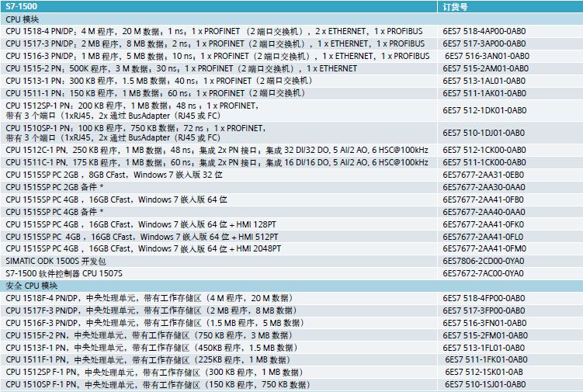Click order number 6ES7672-7AC00-0YA0
The width and height of the screenshot is (583, 392).
[483, 274]
